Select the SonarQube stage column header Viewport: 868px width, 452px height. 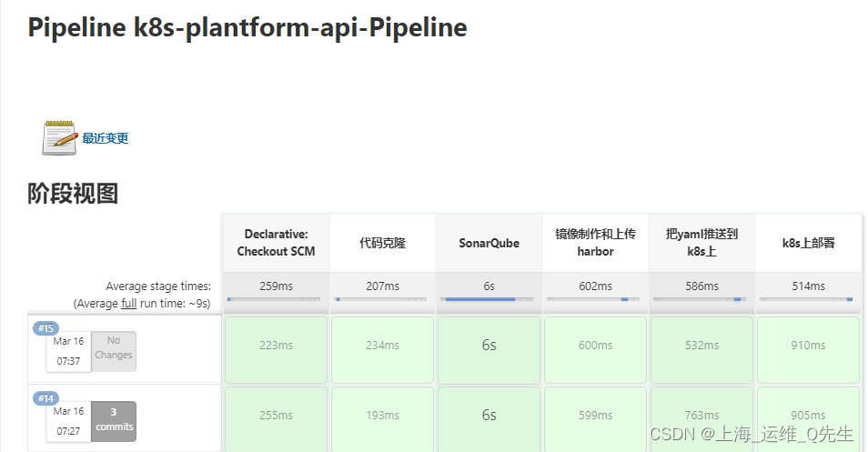pos(489,243)
